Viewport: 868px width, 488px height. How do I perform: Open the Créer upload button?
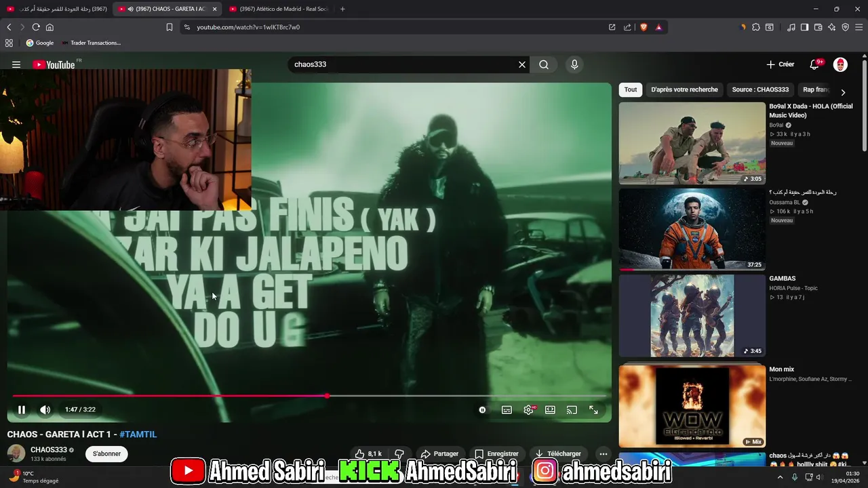(780, 64)
